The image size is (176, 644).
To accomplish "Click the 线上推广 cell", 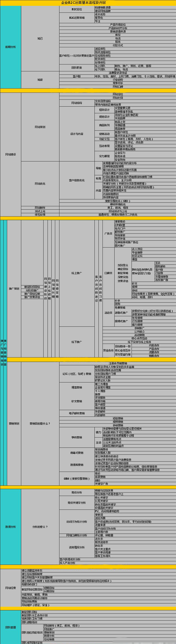I will (77, 273).
